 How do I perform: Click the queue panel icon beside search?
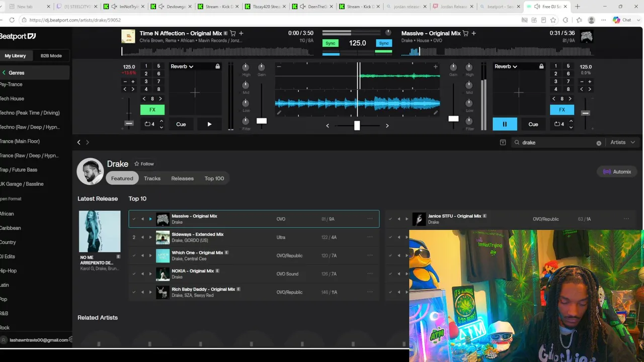[503, 142]
